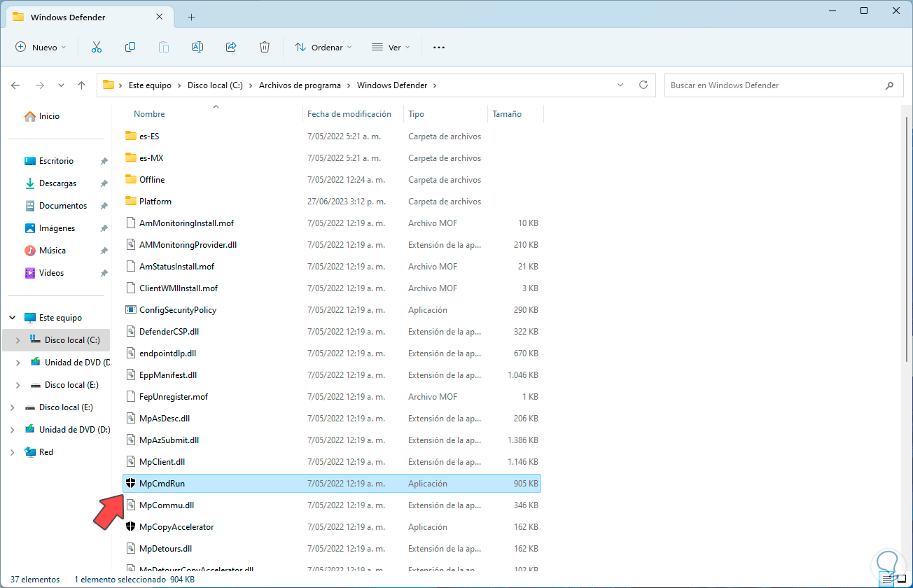Unpin Descargas with its pin icon
The height and width of the screenshot is (588, 913).
pos(104,183)
